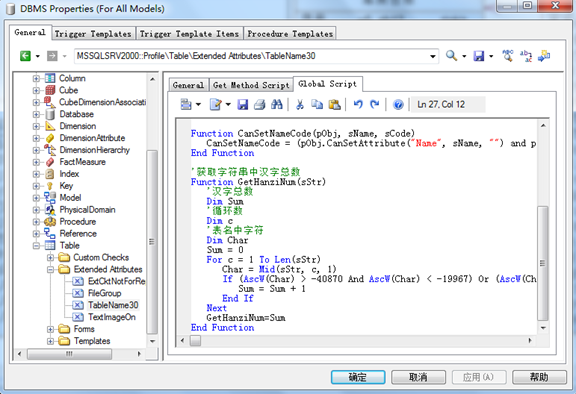Select the PhysicalDomain tree node
Image resolution: width=576 pixels, height=394 pixels.
pyautogui.click(x=87, y=210)
